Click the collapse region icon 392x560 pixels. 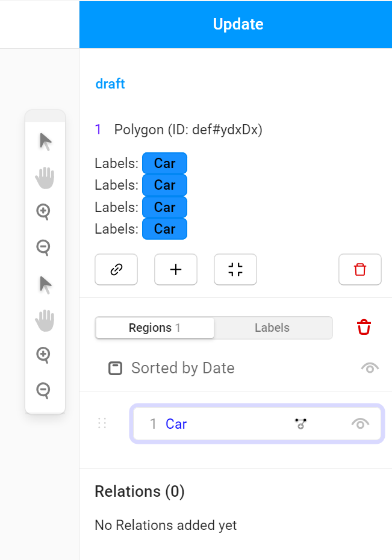235,269
